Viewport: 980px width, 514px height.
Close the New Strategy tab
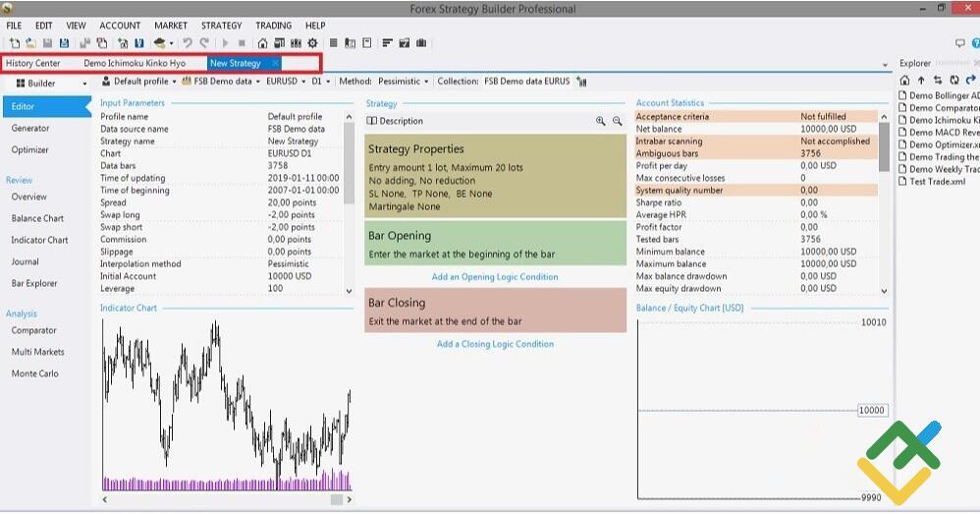click(276, 64)
